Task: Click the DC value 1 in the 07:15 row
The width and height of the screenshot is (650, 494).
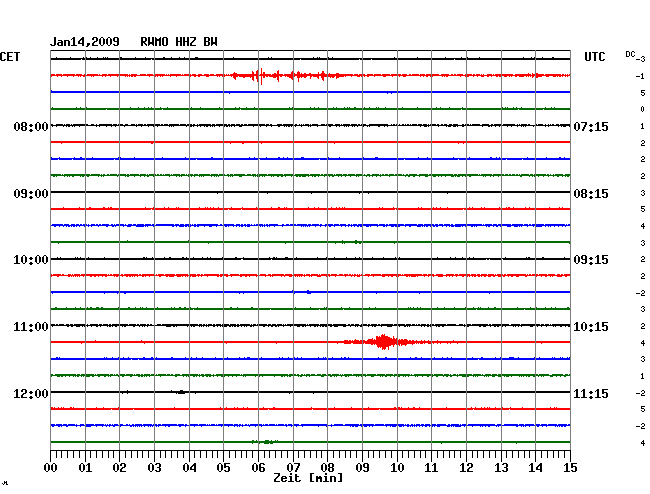Action: [643, 126]
